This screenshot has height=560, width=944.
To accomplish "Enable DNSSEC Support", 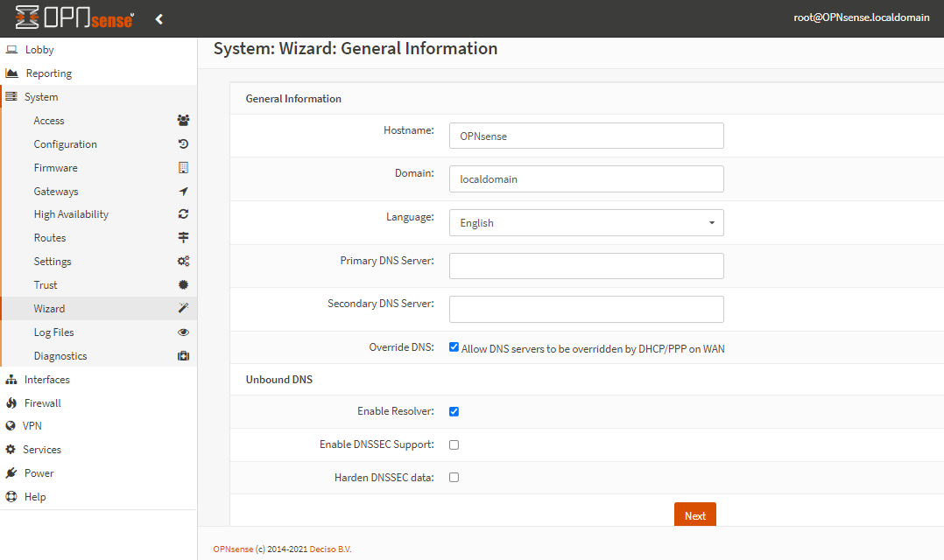I will coord(454,444).
